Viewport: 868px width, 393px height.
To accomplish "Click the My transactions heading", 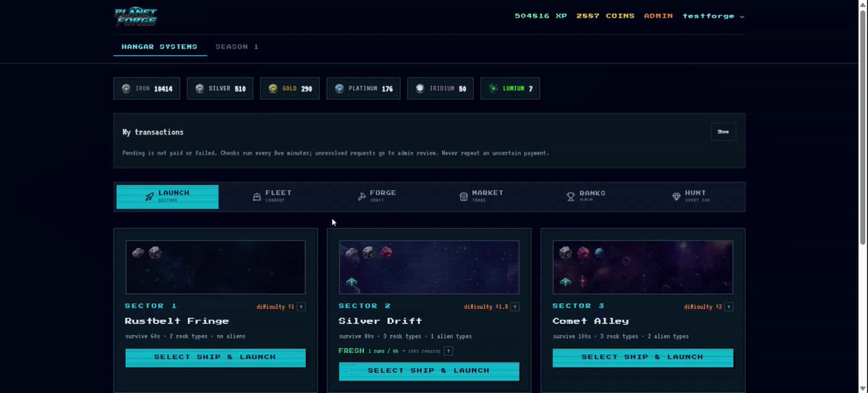I will click(153, 132).
